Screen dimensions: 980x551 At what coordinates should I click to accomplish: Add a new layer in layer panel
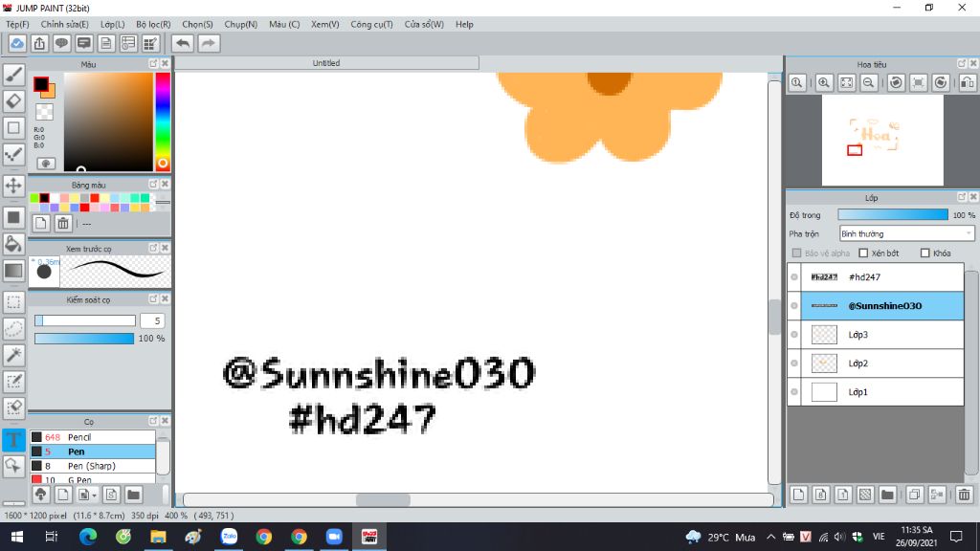(798, 495)
